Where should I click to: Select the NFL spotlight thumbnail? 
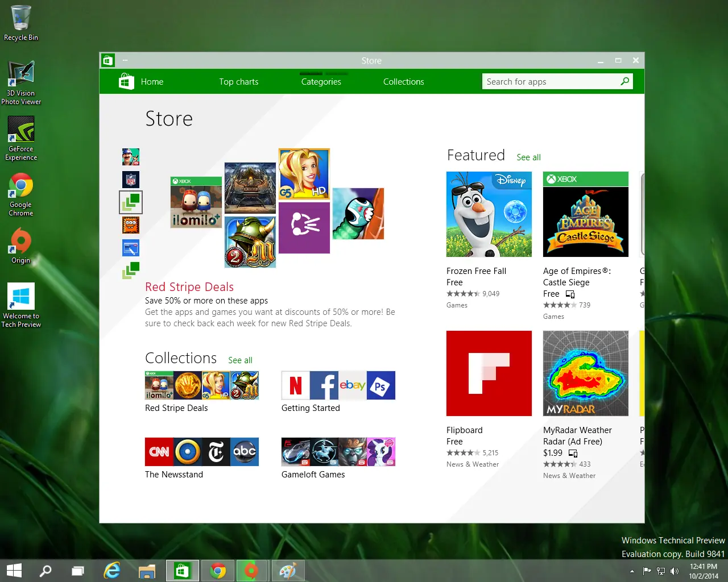point(131,180)
